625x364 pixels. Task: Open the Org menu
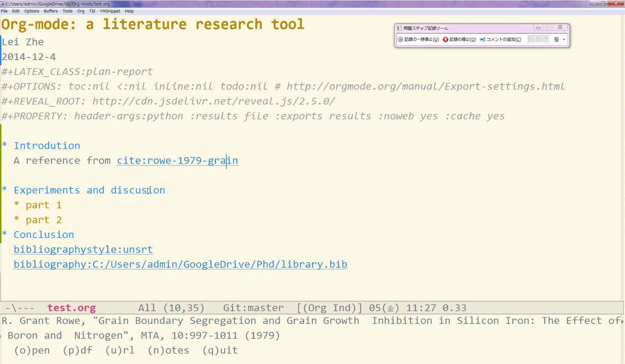[81, 11]
